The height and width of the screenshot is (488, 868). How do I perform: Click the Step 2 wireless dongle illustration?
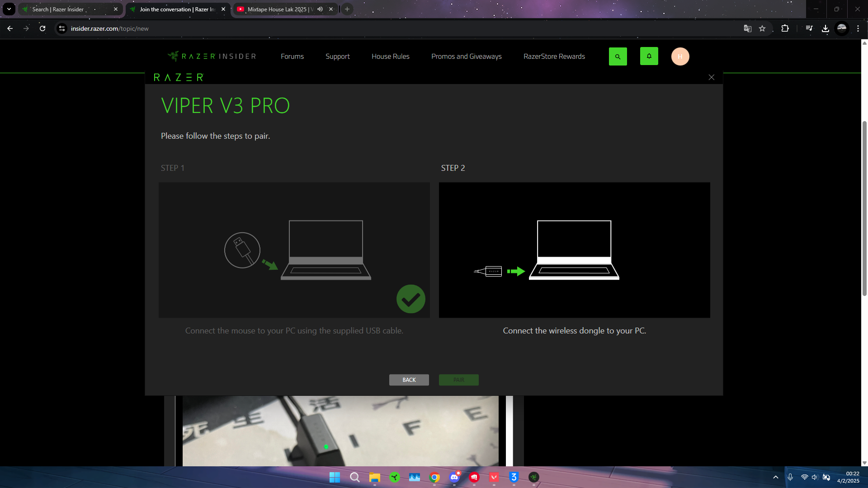(x=575, y=250)
